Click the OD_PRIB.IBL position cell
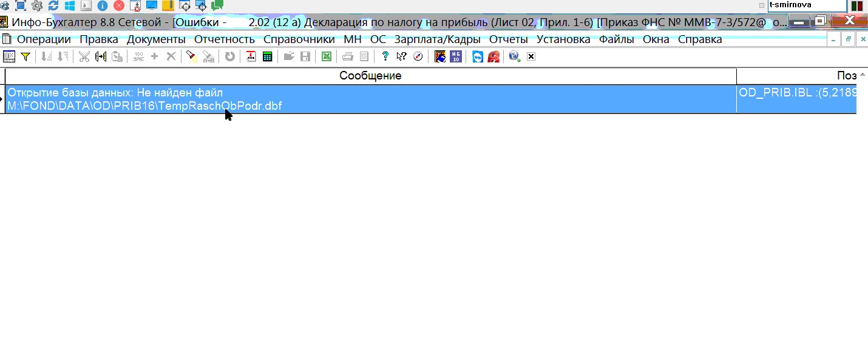Image resolution: width=868 pixels, height=342 pixels. (x=796, y=99)
